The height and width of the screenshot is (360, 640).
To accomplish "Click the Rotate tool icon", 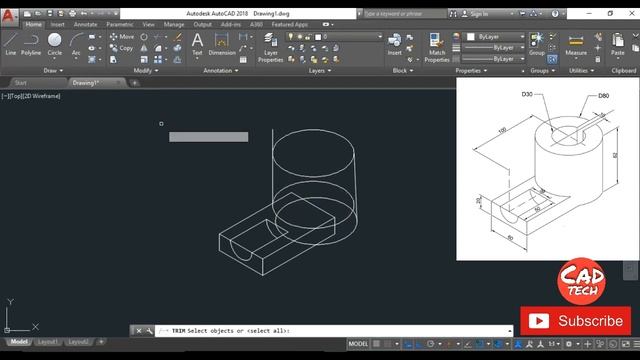I will tap(144, 37).
